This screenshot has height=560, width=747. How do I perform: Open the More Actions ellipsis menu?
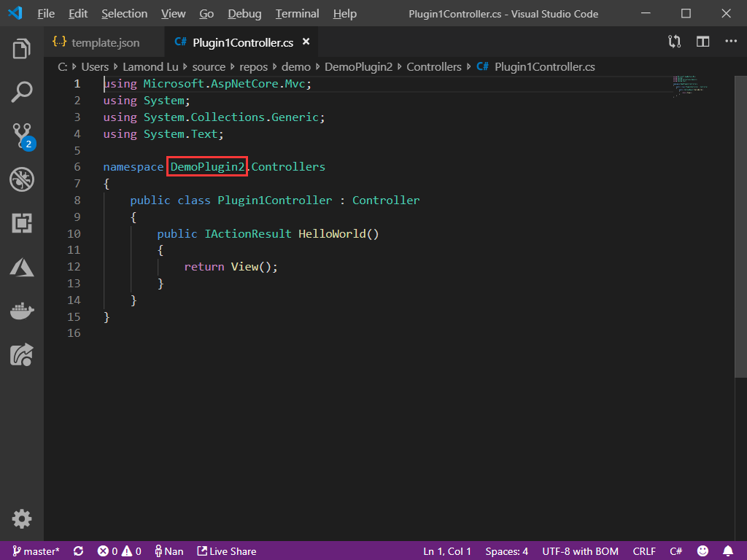point(730,42)
